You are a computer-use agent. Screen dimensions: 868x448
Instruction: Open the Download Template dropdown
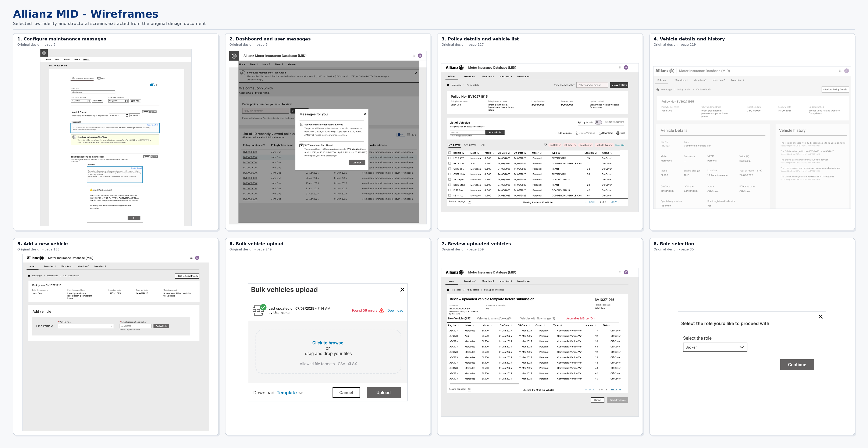point(289,393)
